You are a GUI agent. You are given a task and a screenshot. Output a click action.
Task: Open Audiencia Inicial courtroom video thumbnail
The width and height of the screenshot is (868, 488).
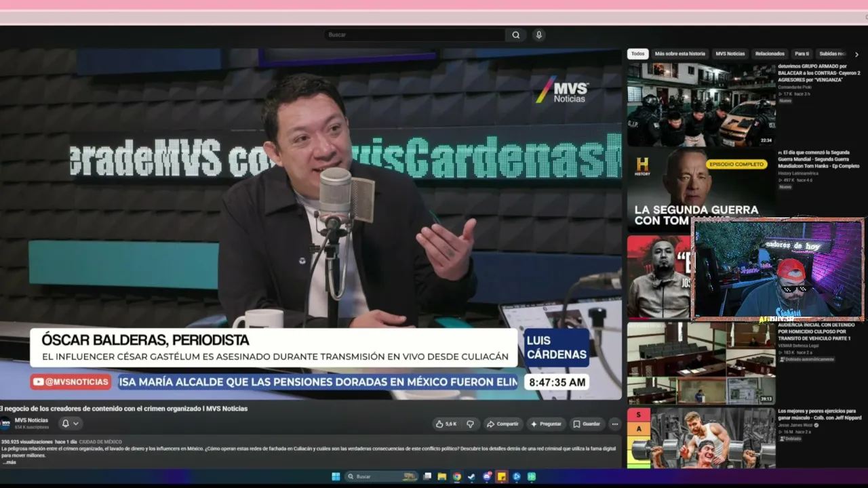point(701,363)
